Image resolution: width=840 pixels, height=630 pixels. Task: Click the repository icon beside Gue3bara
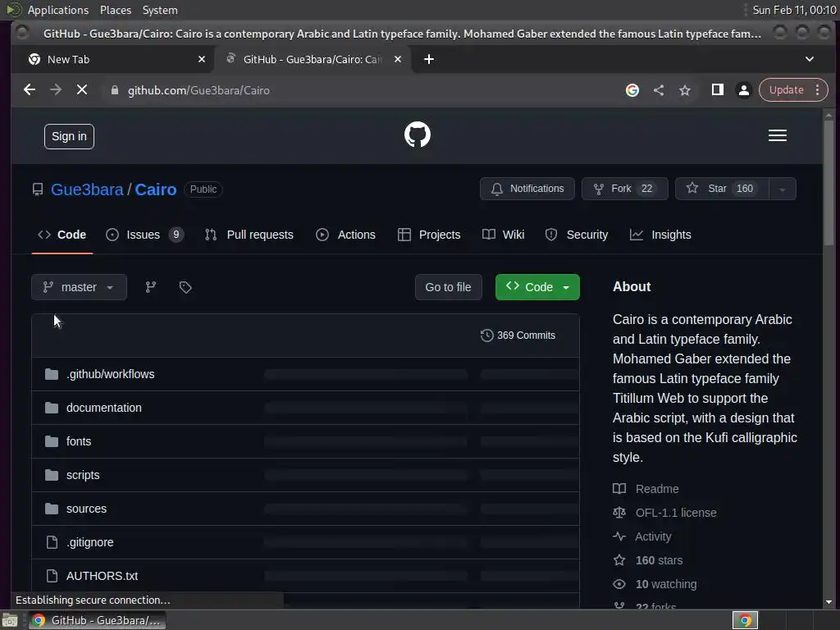(38, 189)
